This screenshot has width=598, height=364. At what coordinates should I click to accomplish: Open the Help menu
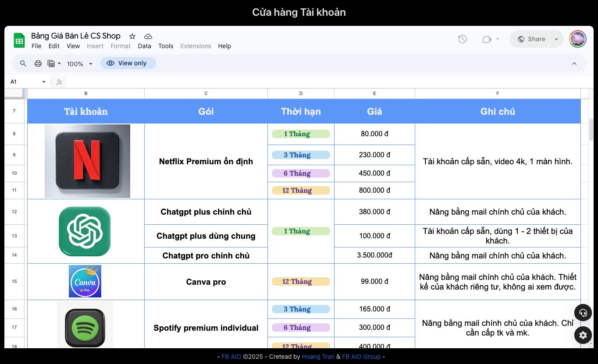coord(224,46)
